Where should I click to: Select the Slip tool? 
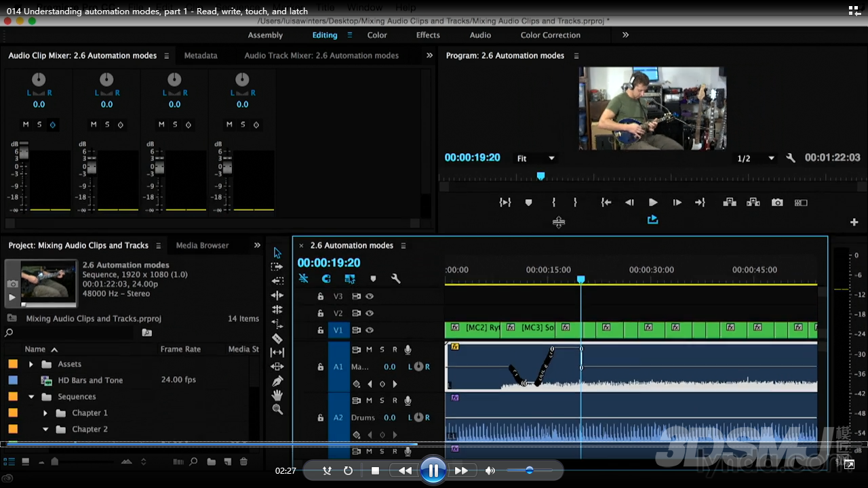tap(277, 352)
